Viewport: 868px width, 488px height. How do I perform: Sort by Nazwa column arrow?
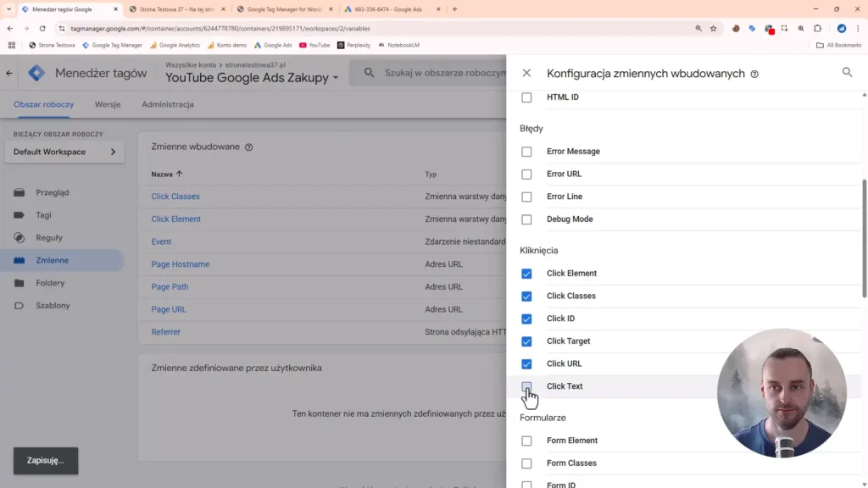(180, 174)
